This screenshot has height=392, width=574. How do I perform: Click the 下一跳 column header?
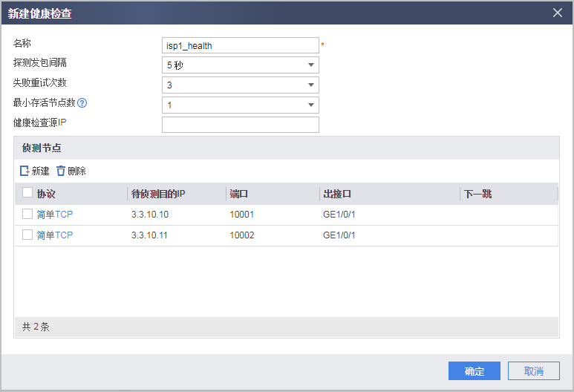(x=478, y=194)
